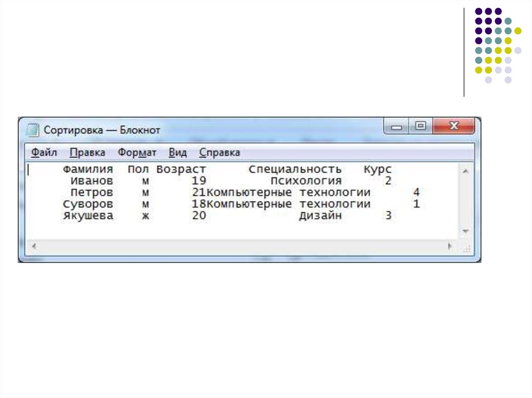
Task: Click the vertical scrollbar down arrow
Action: click(x=465, y=231)
